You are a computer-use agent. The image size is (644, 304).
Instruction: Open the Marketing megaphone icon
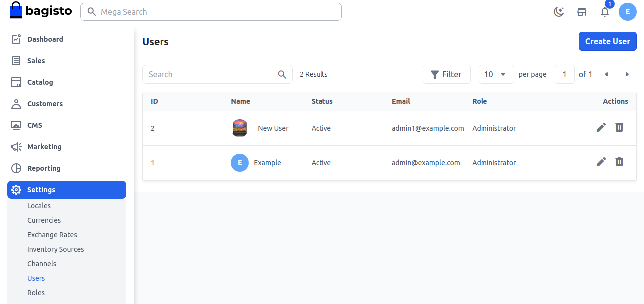[16, 146]
